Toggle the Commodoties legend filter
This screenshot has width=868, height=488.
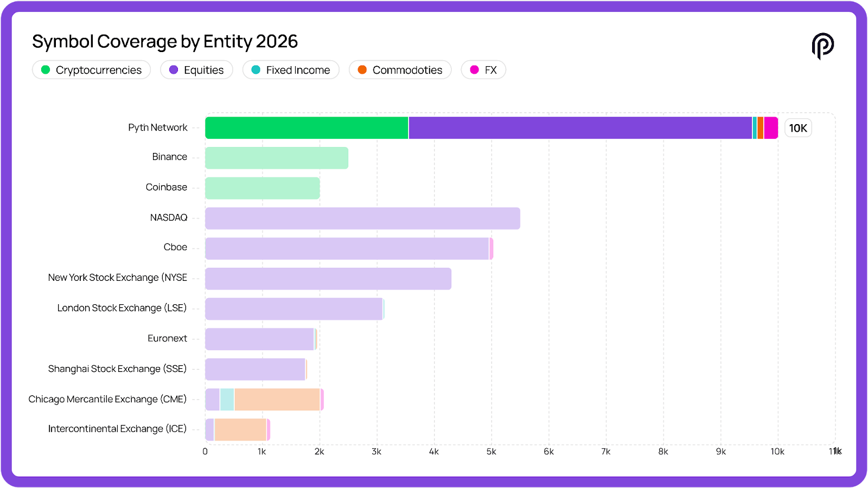pos(400,70)
